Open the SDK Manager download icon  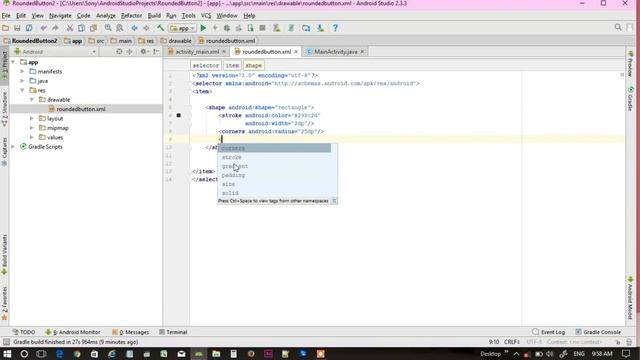click(320, 28)
